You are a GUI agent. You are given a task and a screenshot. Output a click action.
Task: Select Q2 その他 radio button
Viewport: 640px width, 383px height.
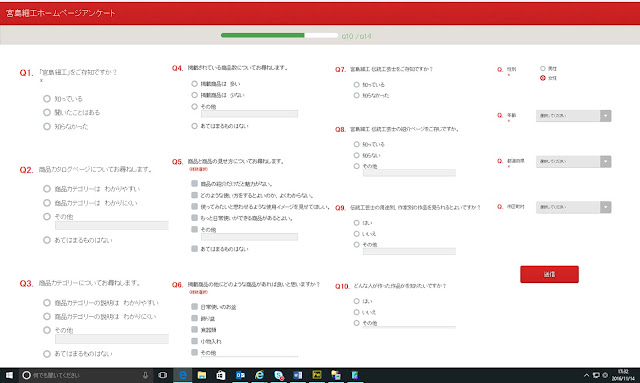[x=47, y=216]
